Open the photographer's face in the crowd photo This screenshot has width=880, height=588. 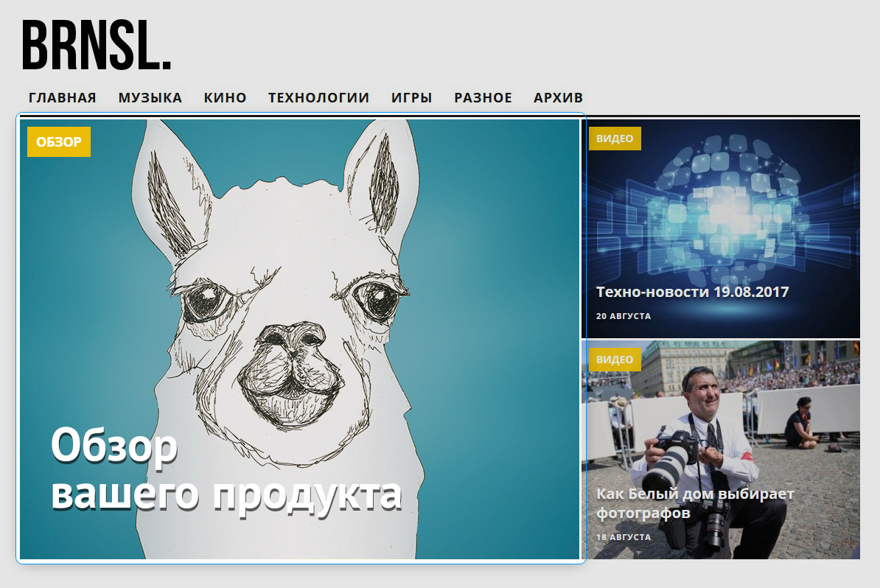click(x=700, y=391)
